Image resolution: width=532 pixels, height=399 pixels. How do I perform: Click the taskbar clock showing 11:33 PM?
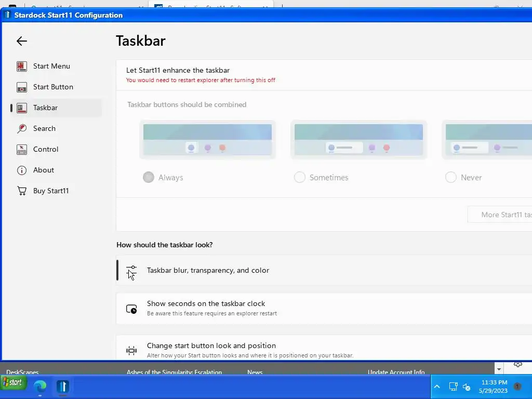[x=494, y=387]
